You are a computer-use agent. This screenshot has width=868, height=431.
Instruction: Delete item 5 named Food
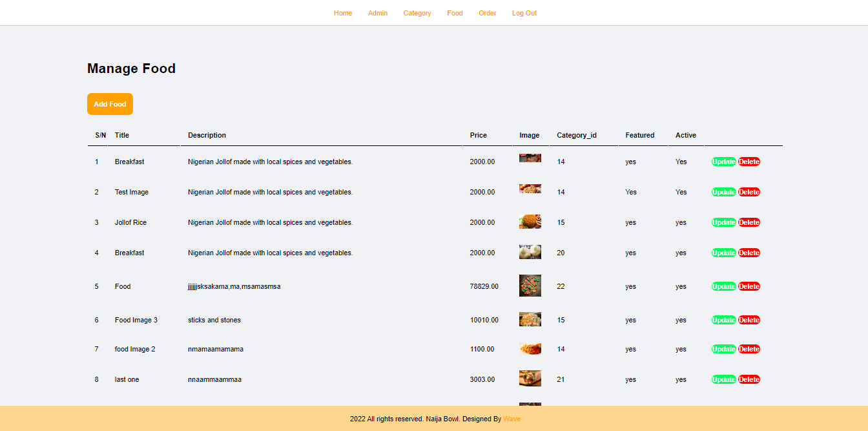pos(749,286)
